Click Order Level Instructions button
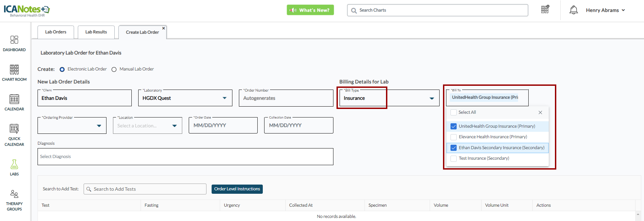644x221 pixels. point(237,189)
